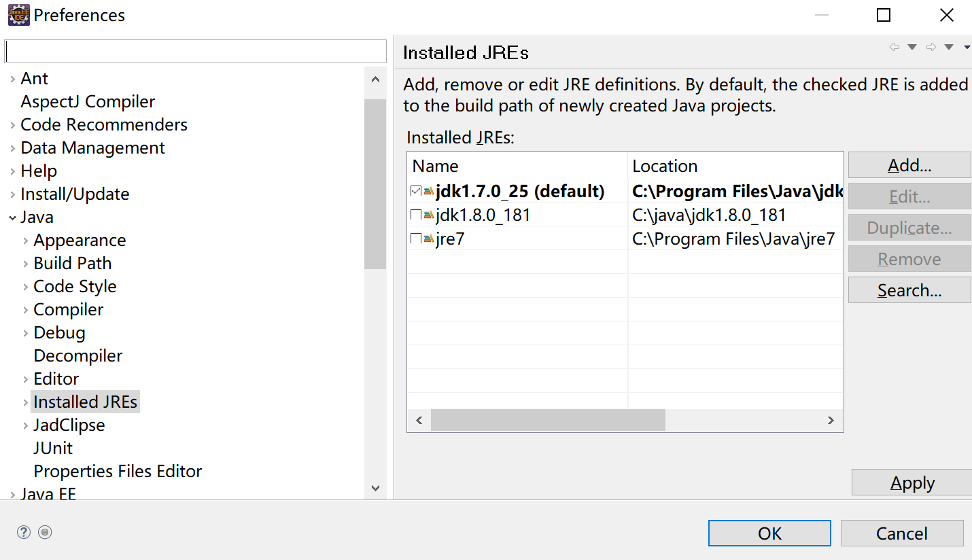Expand the Ant tree node
Image resolution: width=972 pixels, height=560 pixels.
click(x=12, y=79)
